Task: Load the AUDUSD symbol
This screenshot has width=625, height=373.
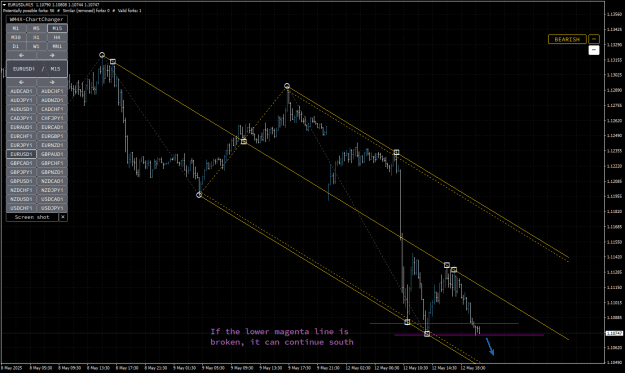Action: click(22, 109)
